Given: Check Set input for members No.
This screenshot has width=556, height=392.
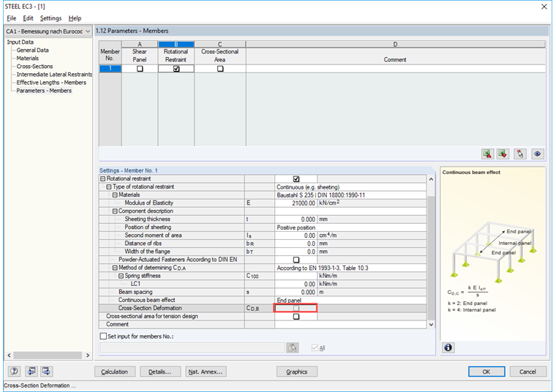Looking at the screenshot, I should coord(103,336).
